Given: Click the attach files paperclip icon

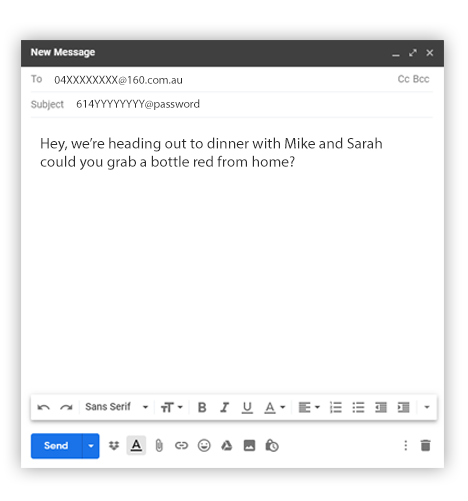Looking at the screenshot, I should click(x=159, y=446).
